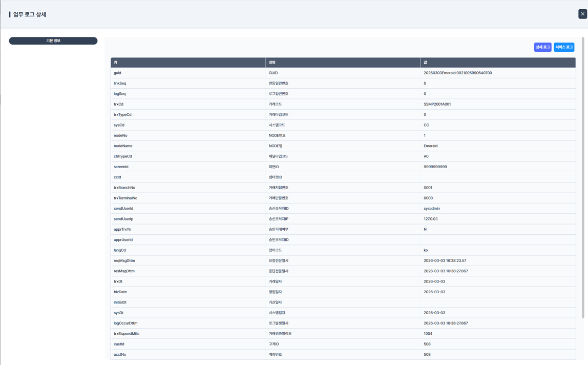This screenshot has height=365, width=588.
Task: Close the 업무 로그 상세 dialog
Action: (582, 14)
